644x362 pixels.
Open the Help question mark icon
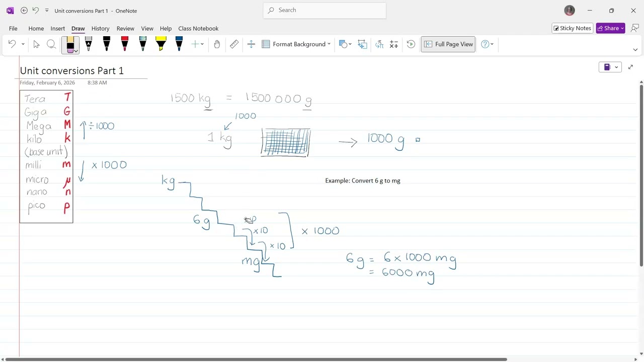485,44
